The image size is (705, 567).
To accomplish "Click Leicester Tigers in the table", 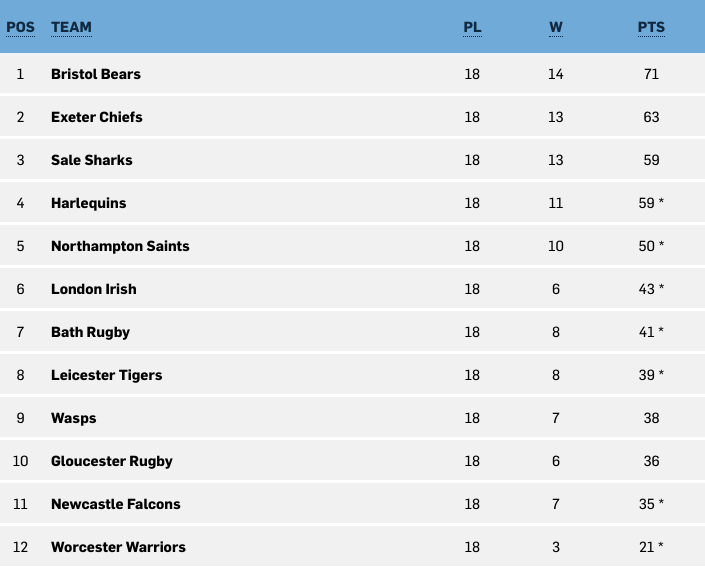I will click(x=107, y=375).
